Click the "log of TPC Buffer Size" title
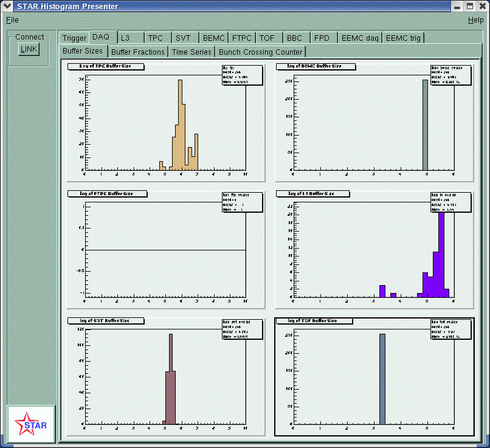 point(106,66)
